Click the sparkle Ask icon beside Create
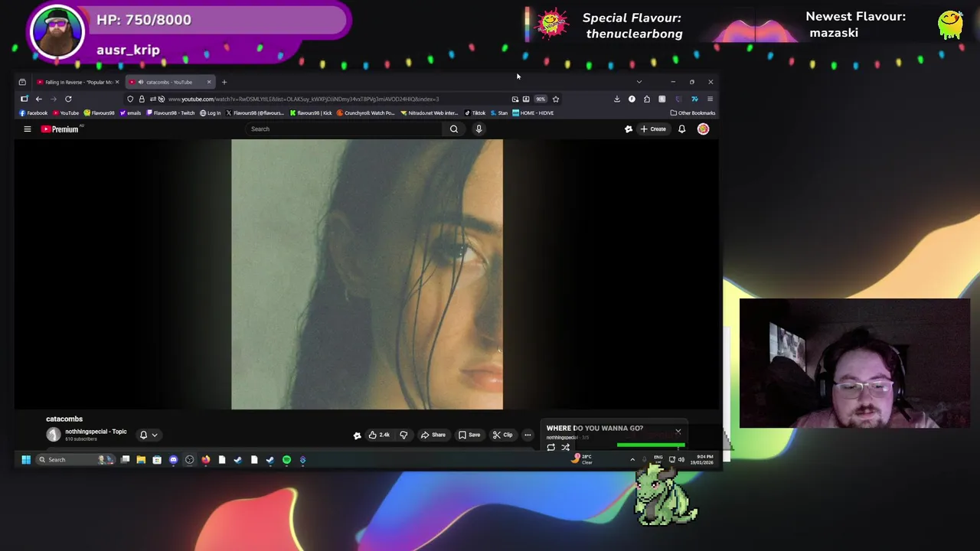This screenshot has height=551, width=980. pos(629,129)
